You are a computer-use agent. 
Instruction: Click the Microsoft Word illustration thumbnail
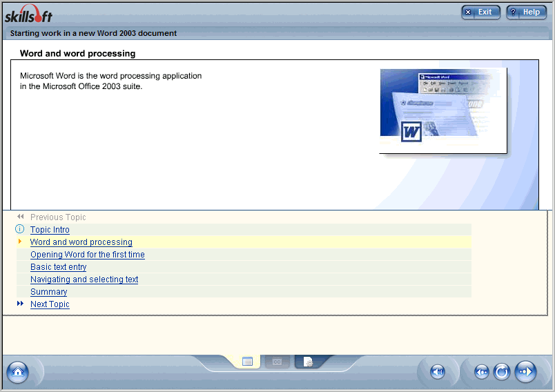tap(443, 110)
